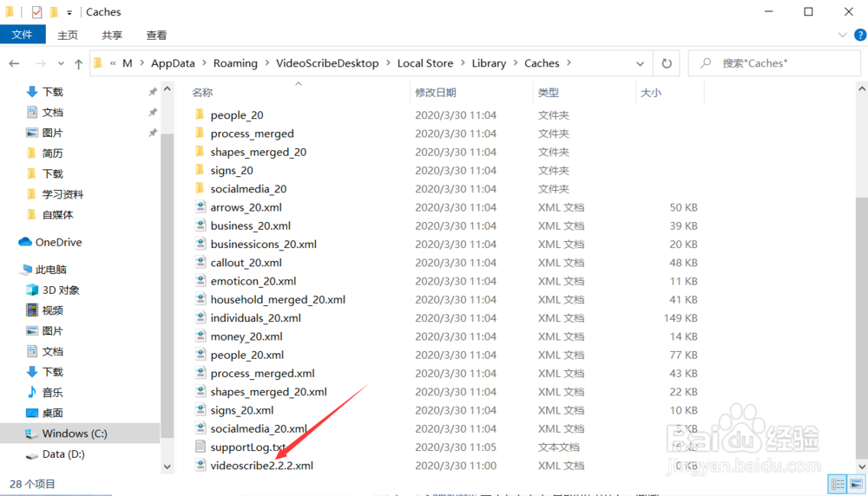Select emoticon_20.xml file

pyautogui.click(x=253, y=281)
